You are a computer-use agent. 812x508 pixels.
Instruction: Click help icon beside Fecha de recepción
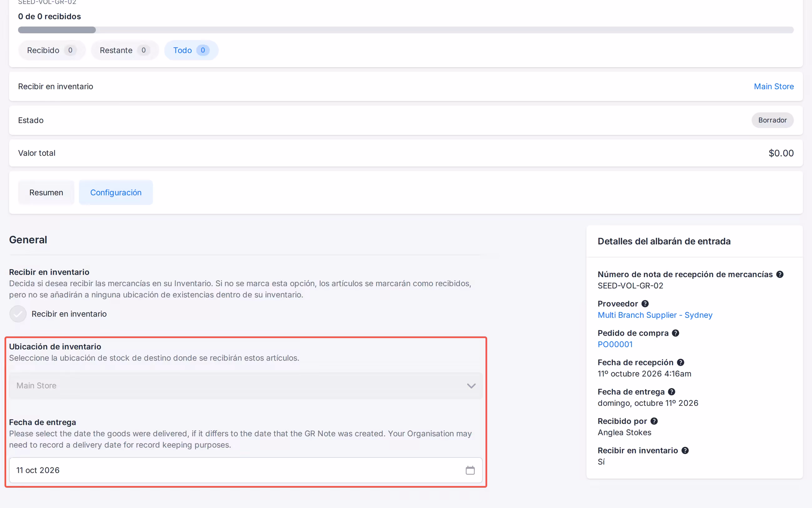click(680, 362)
